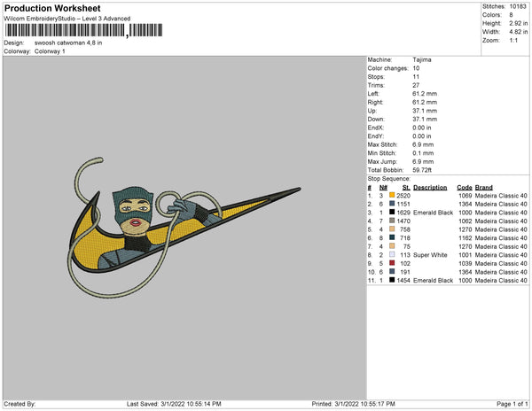Click the gray swatch in stop row 4
The image size is (532, 411).
point(392,221)
